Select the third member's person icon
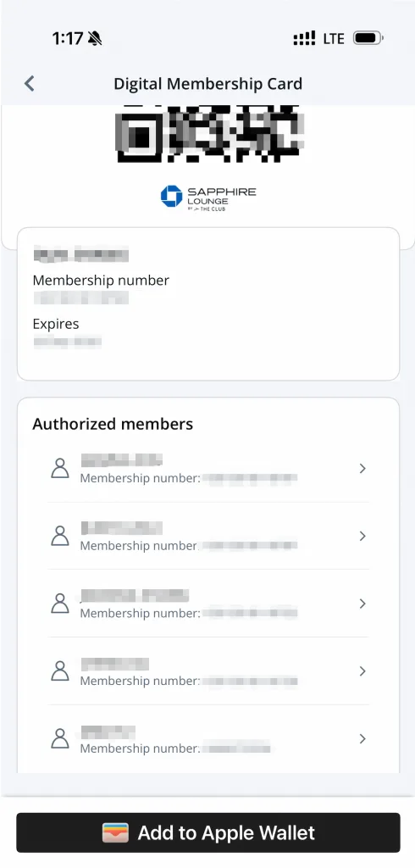The height and width of the screenshot is (868, 415). 60,604
